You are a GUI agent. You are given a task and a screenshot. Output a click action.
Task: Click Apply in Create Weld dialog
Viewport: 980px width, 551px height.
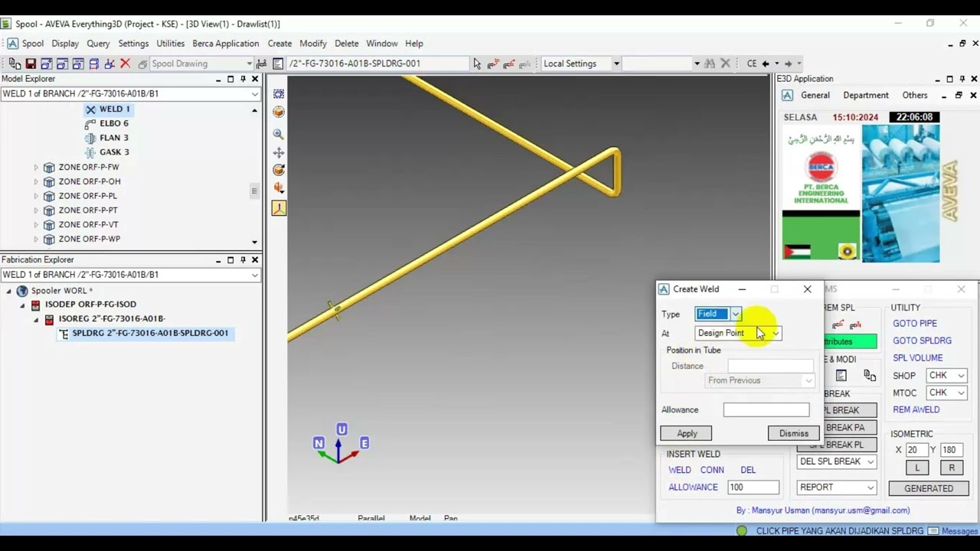[687, 433]
